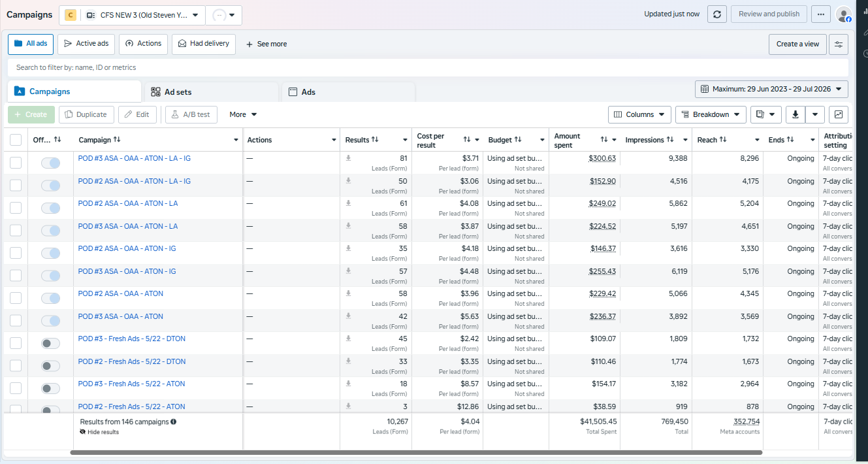The image size is (868, 464).
Task: Click the search filter input field
Action: (x=428, y=67)
